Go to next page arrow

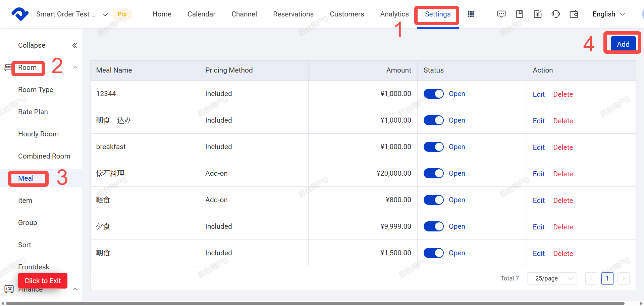pos(624,278)
